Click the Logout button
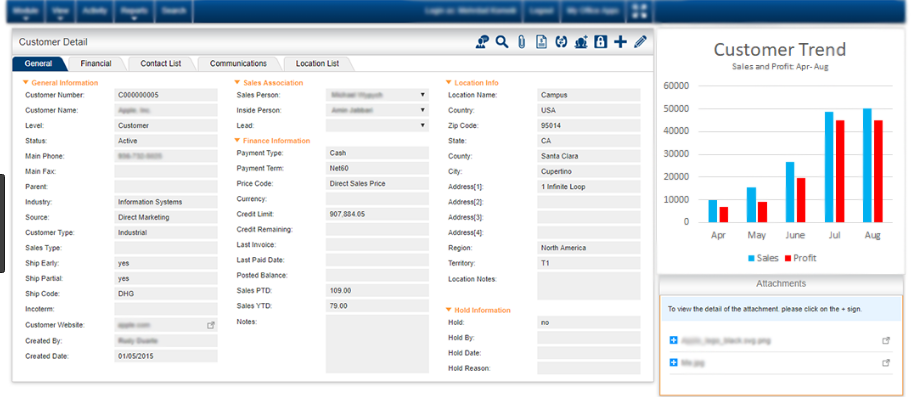Screen dimensions: 914x397 (x=541, y=11)
